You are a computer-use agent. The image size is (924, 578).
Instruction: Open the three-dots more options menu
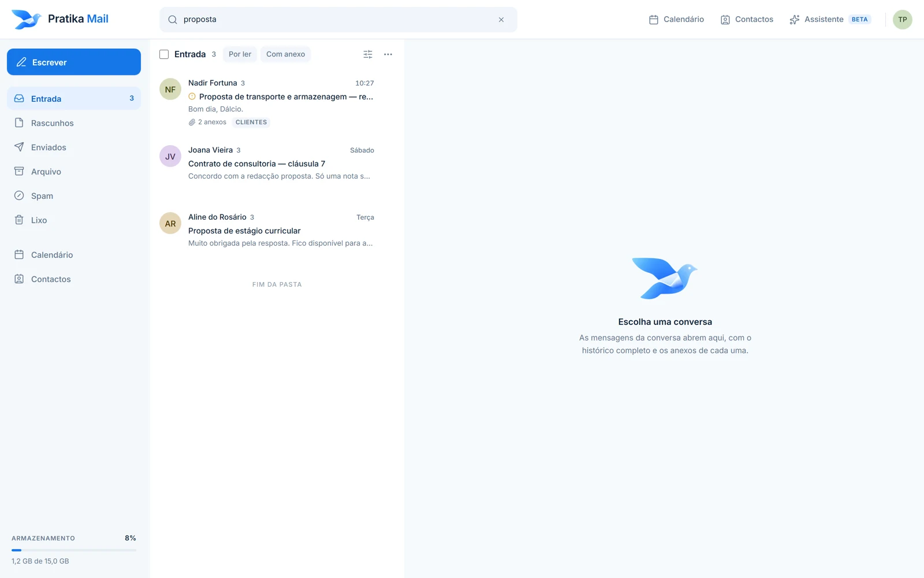coord(388,54)
